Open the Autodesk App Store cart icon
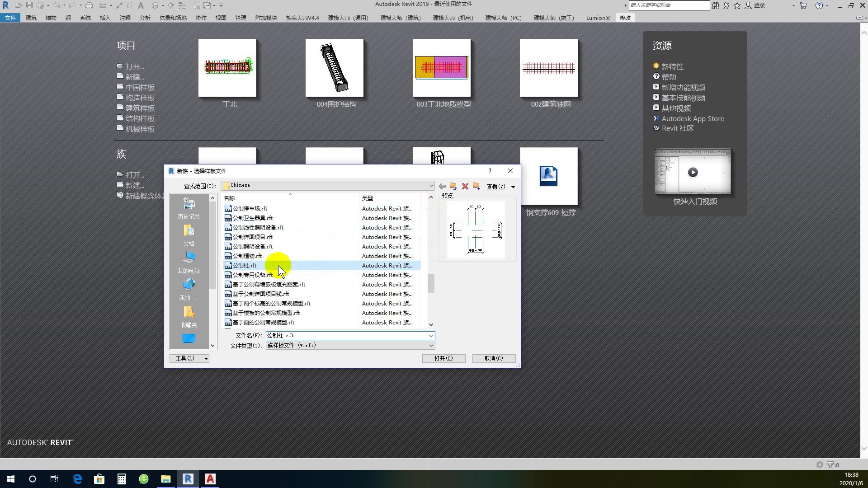Image resolution: width=868 pixels, height=488 pixels. tap(803, 5)
